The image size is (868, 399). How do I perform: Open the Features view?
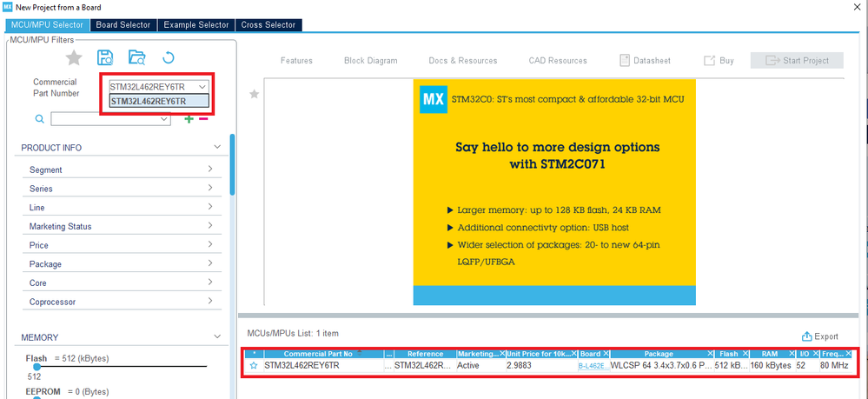coord(296,60)
